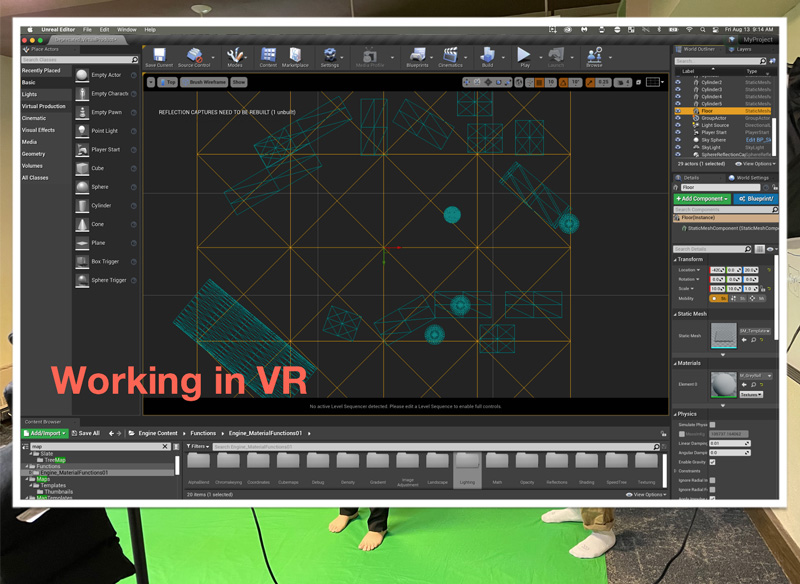Click the Save Current toolbar icon
The width and height of the screenshot is (800, 584).
(158, 57)
